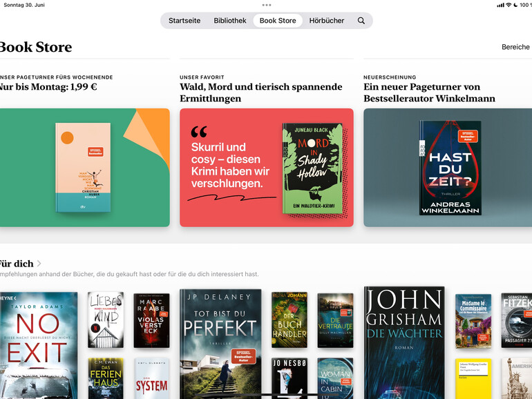Screen dimensions: 532x399
Task: Open the search magnifier icon
Action: pos(361,21)
